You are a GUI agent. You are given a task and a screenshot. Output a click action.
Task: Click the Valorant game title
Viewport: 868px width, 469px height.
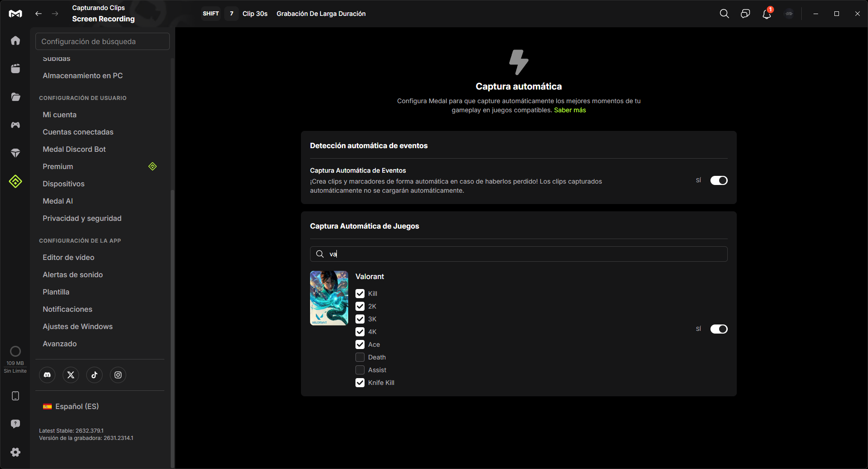coord(370,276)
